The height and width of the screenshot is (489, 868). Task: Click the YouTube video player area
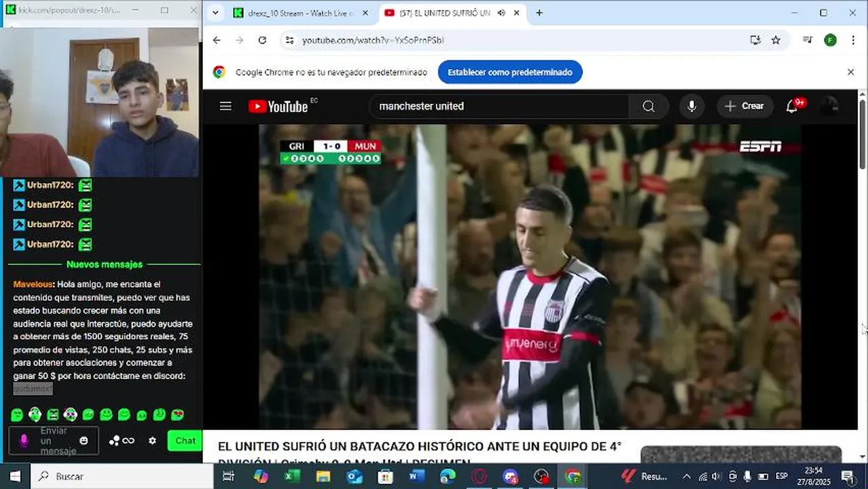coord(530,276)
